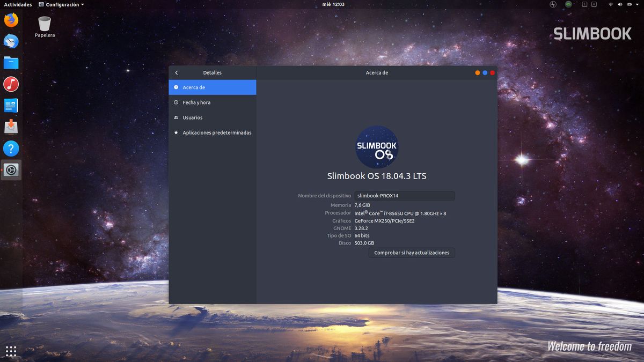Open Papelera trash on desktop

(x=45, y=24)
